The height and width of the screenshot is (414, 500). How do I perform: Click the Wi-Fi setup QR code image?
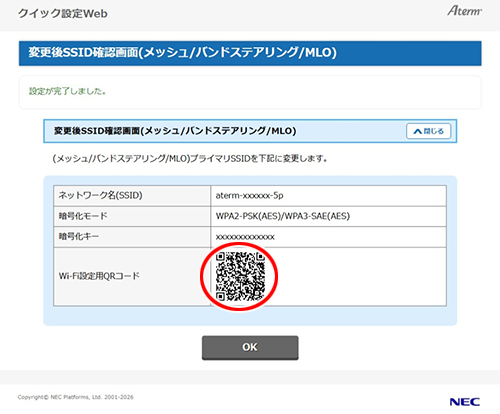(x=240, y=276)
